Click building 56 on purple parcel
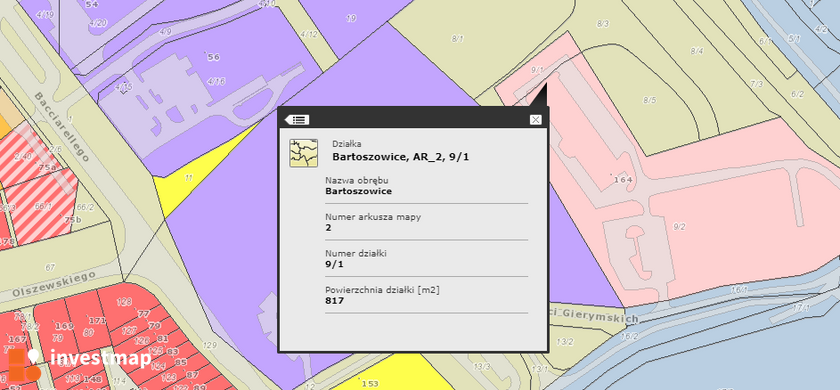840x390 pixels. pos(213,57)
